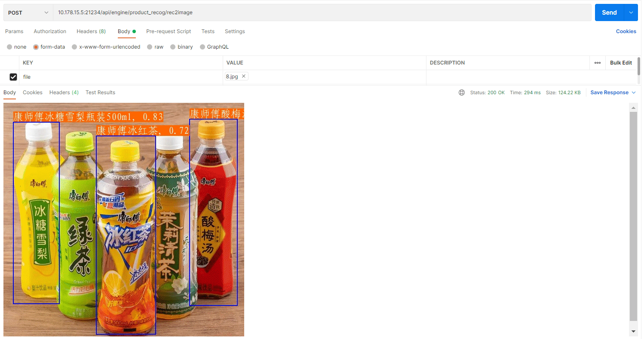
Task: Click the Bulk Edit button
Action: pyautogui.click(x=621, y=63)
